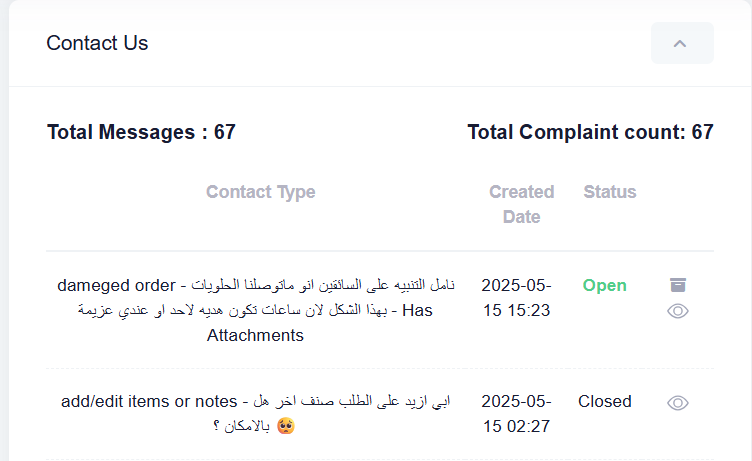Collapse the Contact Us section chevron
The width and height of the screenshot is (752, 461).
(682, 43)
